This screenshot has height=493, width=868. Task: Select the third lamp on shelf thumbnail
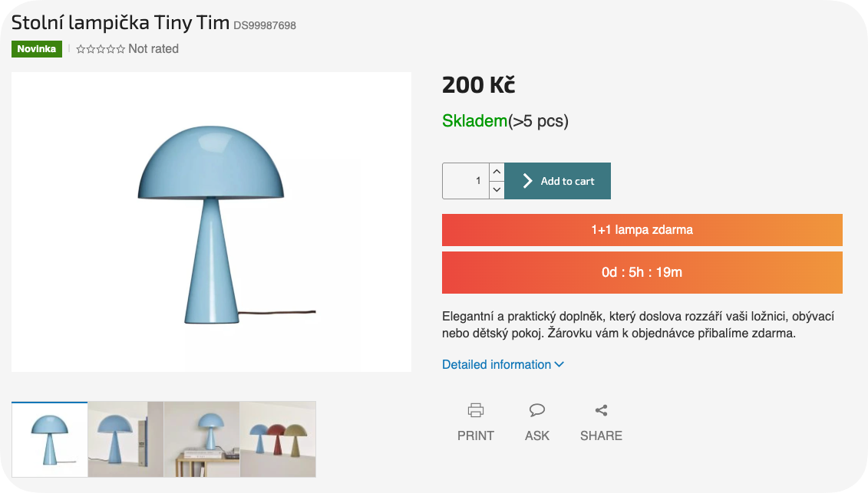pyautogui.click(x=202, y=439)
